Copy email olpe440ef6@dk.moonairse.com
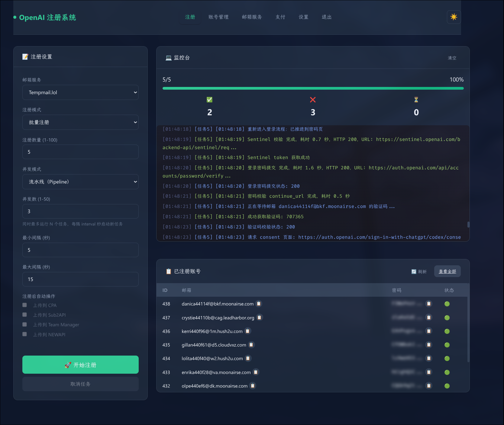The width and height of the screenshot is (504, 425). [x=253, y=386]
